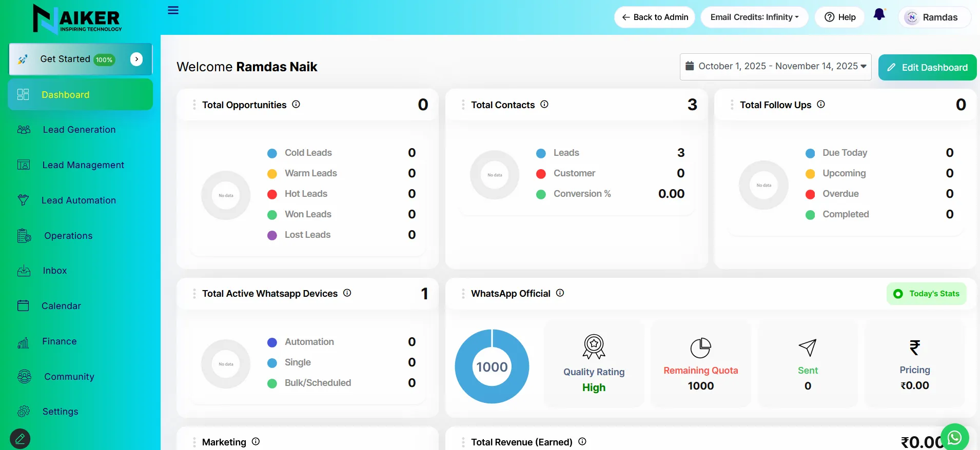Click info icon beside Total Opportunities

coord(296,105)
